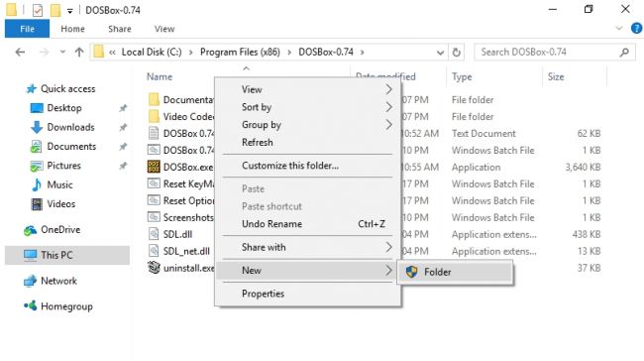Screen dimensions: 644x361
Task: Open Documents in the navigation pane
Action: 71,147
